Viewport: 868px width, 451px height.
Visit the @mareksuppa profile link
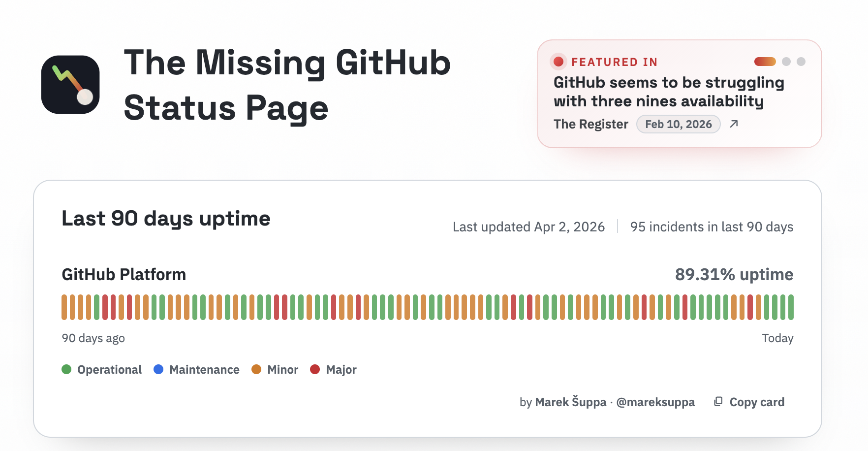[655, 402]
